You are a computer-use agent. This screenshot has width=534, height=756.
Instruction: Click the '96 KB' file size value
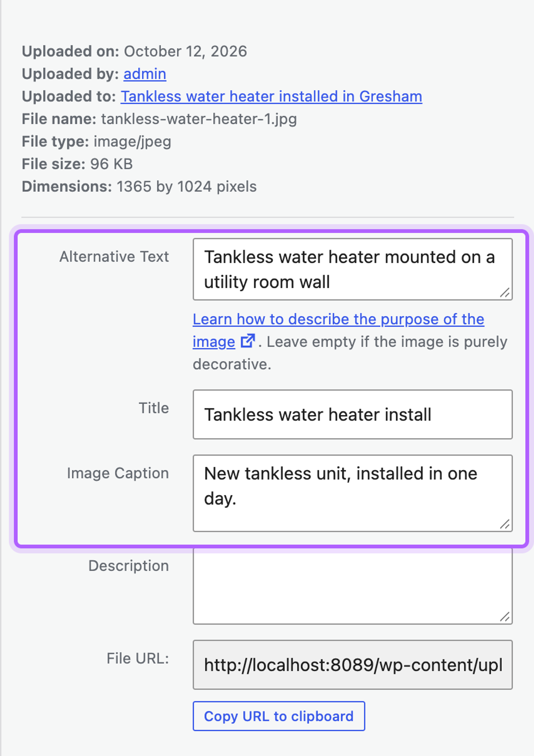[x=112, y=164]
